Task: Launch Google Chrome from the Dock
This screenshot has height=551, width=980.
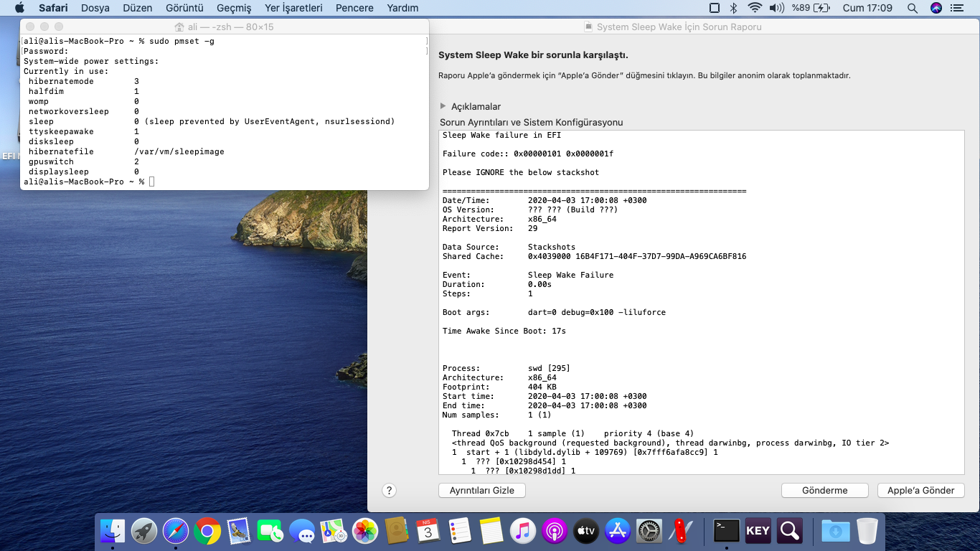Action: coord(207,531)
